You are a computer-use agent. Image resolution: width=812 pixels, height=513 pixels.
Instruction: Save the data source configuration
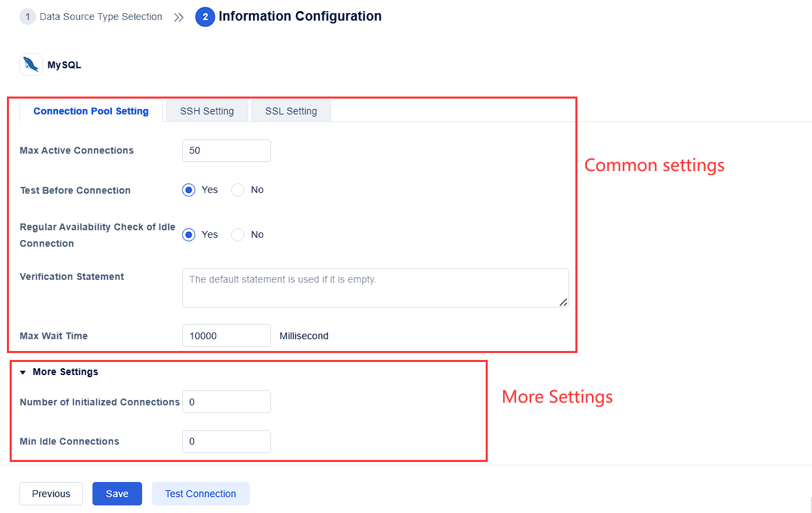click(x=117, y=494)
